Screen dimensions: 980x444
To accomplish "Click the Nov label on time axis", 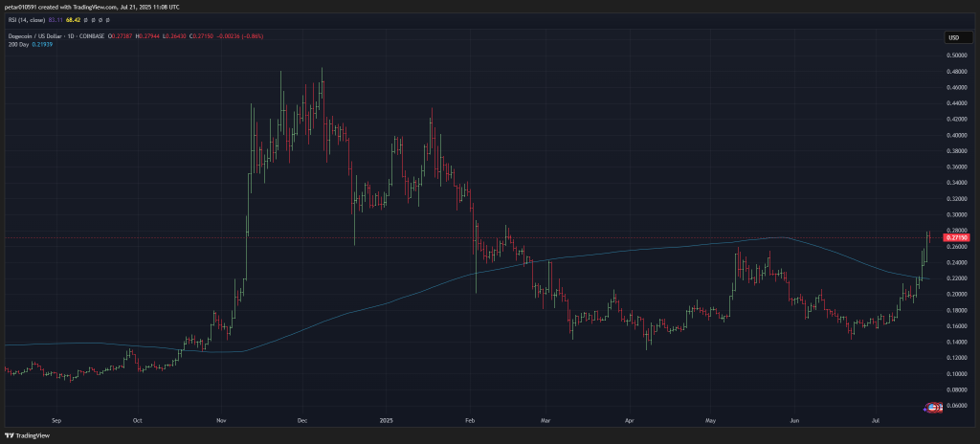I will (x=220, y=421).
